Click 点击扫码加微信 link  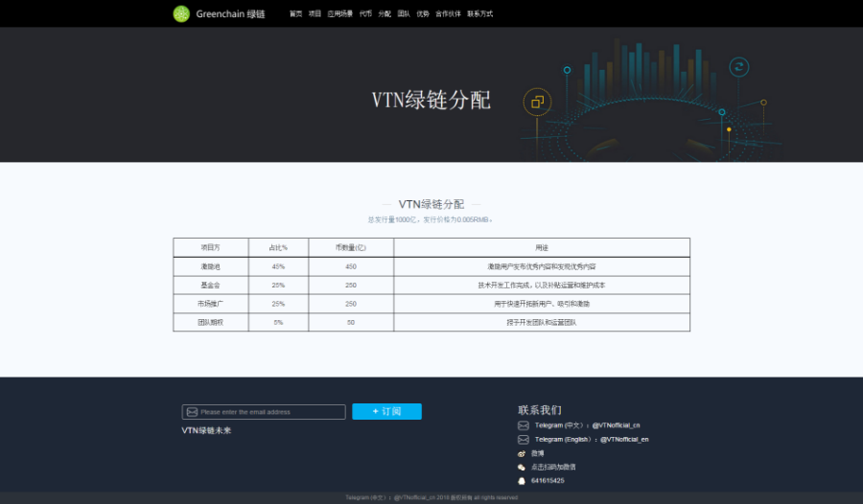(x=553, y=468)
